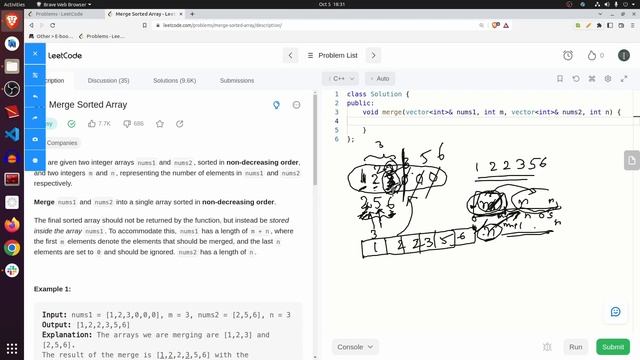Open the Brave Web Browser app menu
This screenshot has height=360, width=640.
point(64,4)
